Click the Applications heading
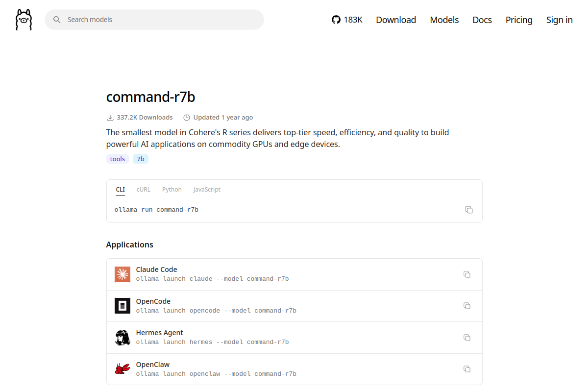 click(130, 245)
